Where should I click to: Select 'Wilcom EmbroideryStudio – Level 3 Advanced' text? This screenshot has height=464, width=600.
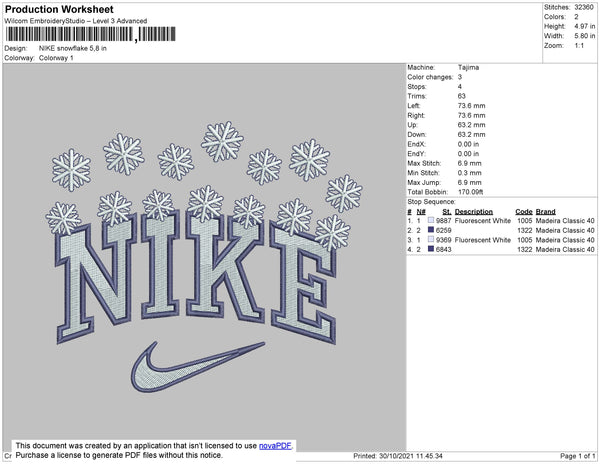(x=76, y=21)
